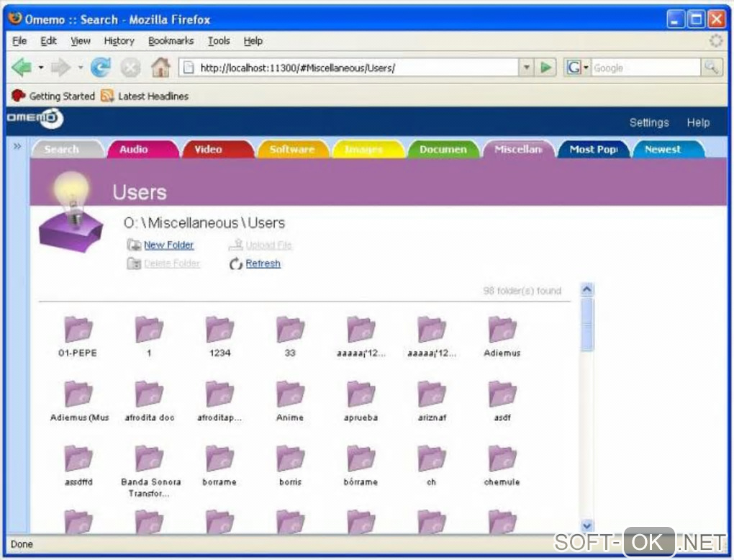The width and height of the screenshot is (734, 560).
Task: Open the File menu
Action: coord(19,41)
